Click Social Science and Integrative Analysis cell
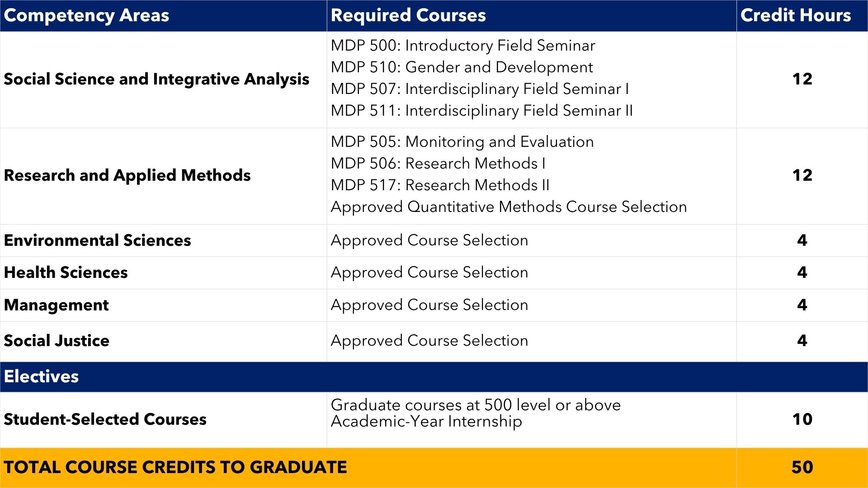868x488 pixels. point(156,79)
